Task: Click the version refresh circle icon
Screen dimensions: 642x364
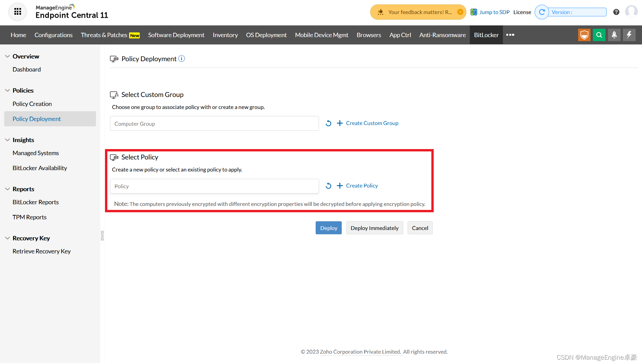Action: point(542,12)
